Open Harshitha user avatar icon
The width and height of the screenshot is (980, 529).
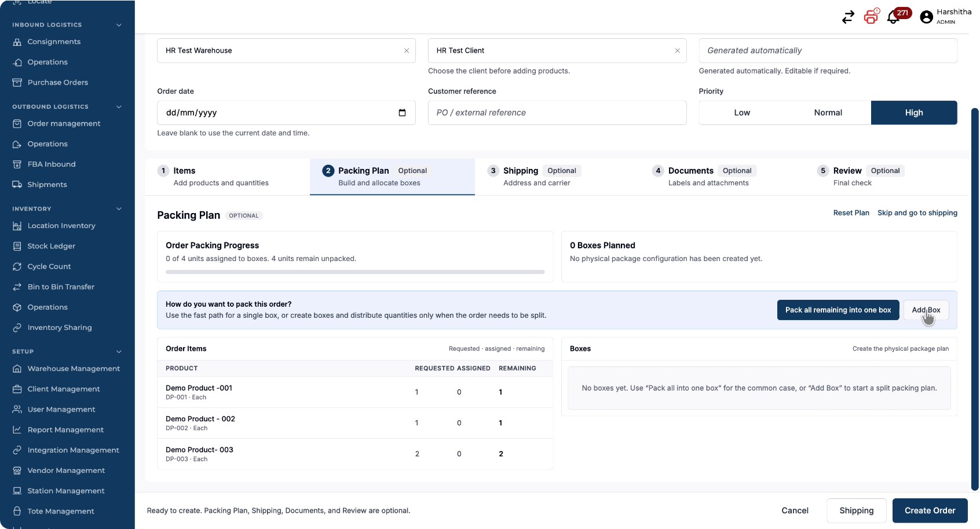click(927, 17)
